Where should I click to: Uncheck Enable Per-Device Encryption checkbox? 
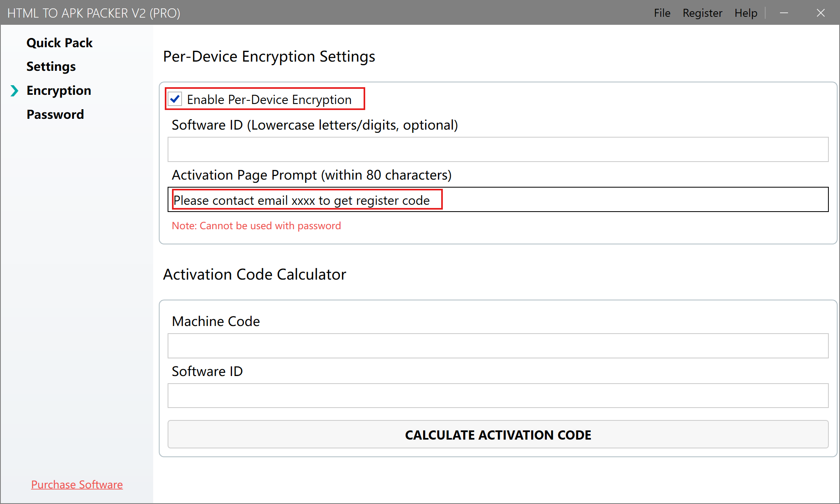(x=175, y=99)
